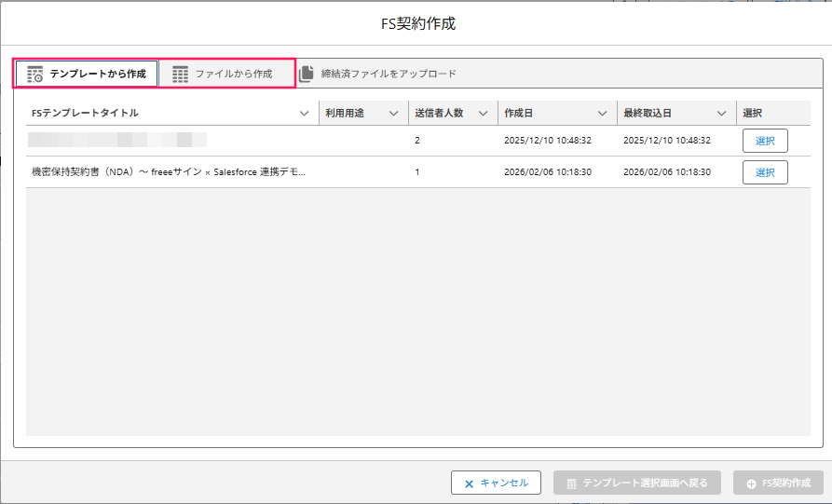Click the FS契約作成 button at bottom
The width and height of the screenshot is (832, 504).
tap(778, 483)
